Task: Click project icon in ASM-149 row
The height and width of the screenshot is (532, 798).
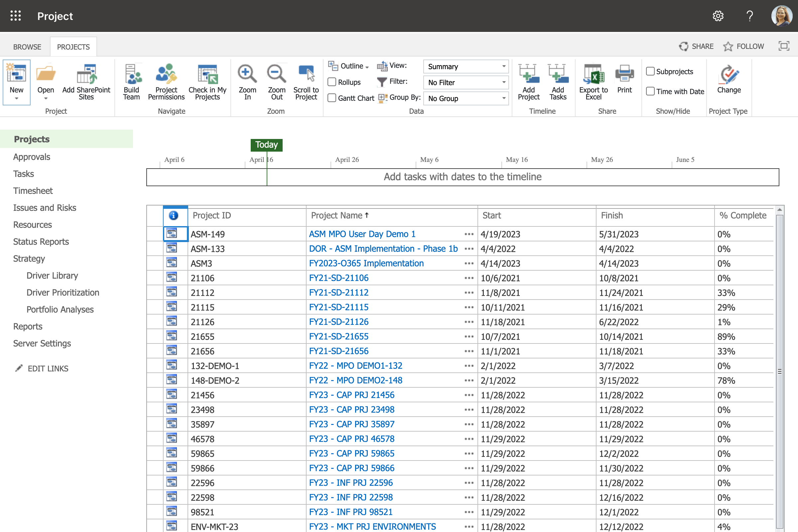Action: (172, 233)
